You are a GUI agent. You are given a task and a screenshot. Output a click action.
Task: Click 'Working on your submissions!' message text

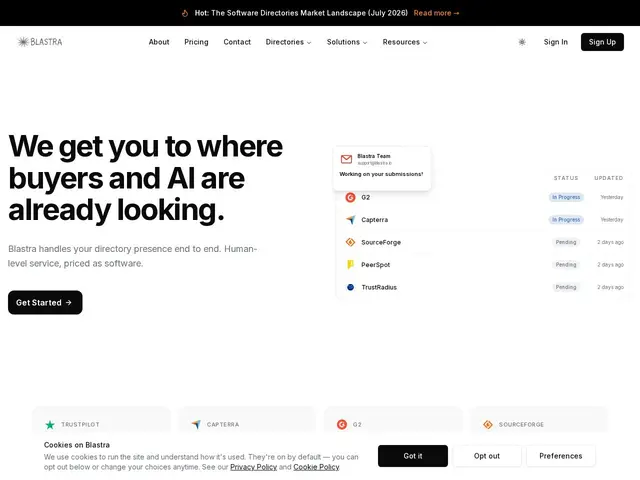pyautogui.click(x=381, y=174)
